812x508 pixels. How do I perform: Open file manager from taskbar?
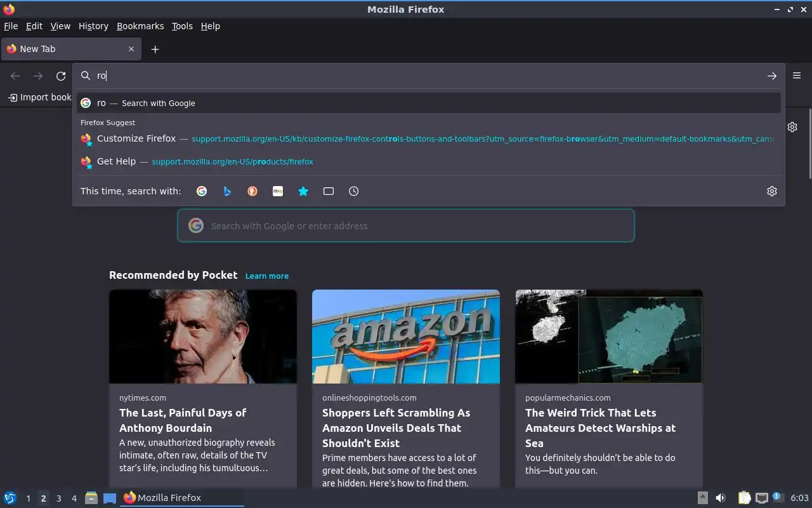click(91, 498)
